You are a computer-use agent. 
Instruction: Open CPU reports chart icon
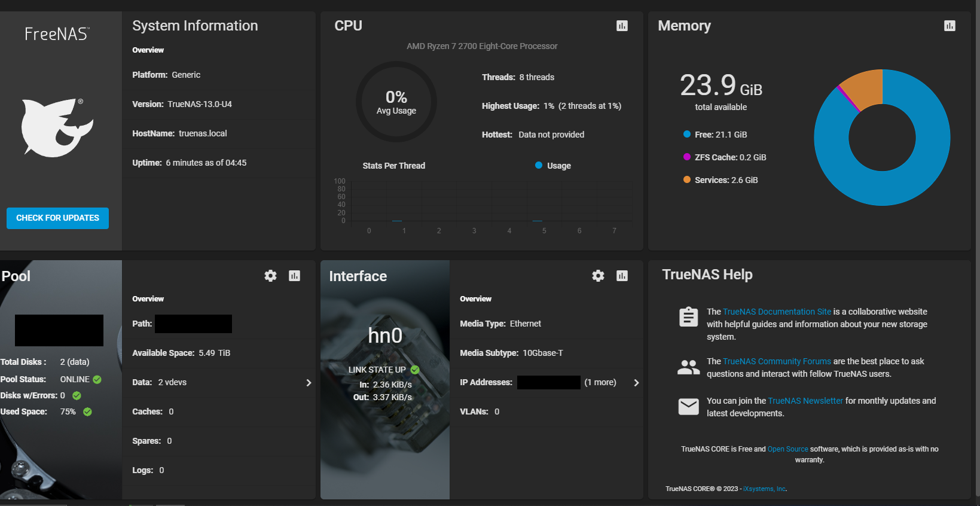622,26
